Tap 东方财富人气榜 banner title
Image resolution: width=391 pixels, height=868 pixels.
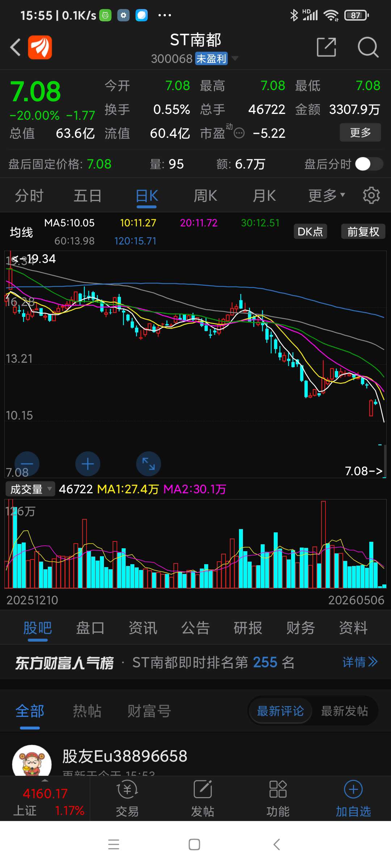[64, 663]
